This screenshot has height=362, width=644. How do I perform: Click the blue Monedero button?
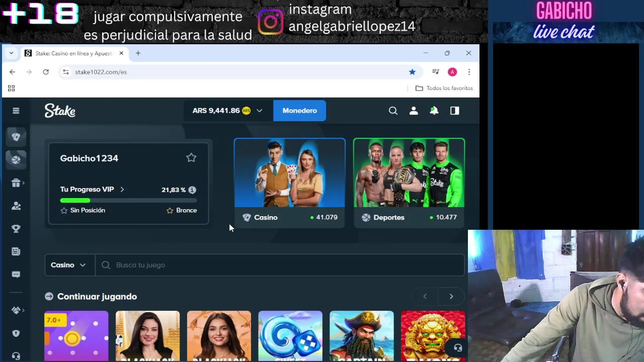pos(299,111)
